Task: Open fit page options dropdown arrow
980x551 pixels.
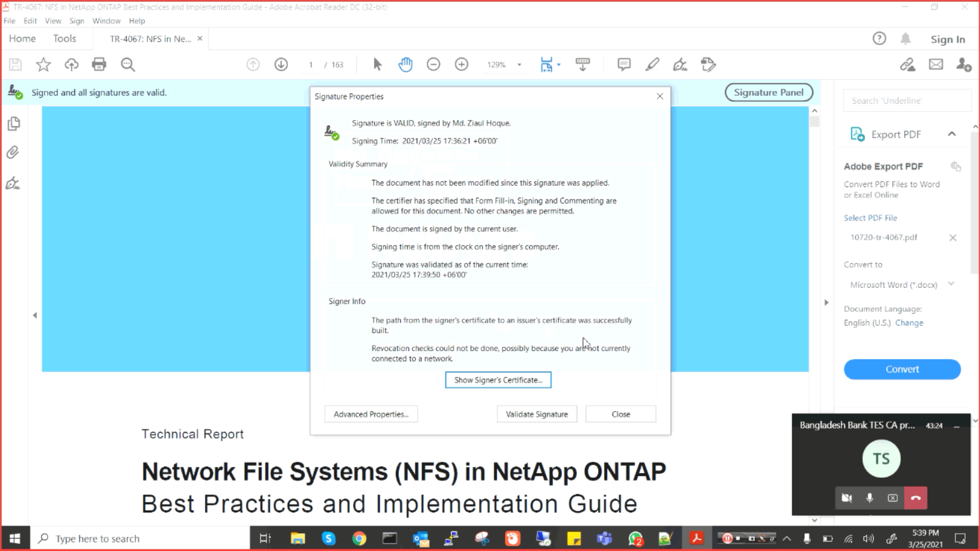Action: pyautogui.click(x=559, y=64)
